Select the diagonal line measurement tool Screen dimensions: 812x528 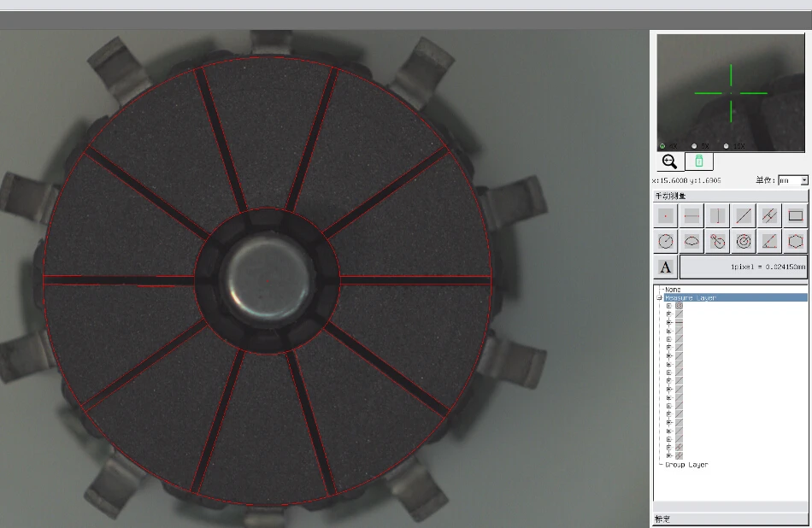(744, 216)
